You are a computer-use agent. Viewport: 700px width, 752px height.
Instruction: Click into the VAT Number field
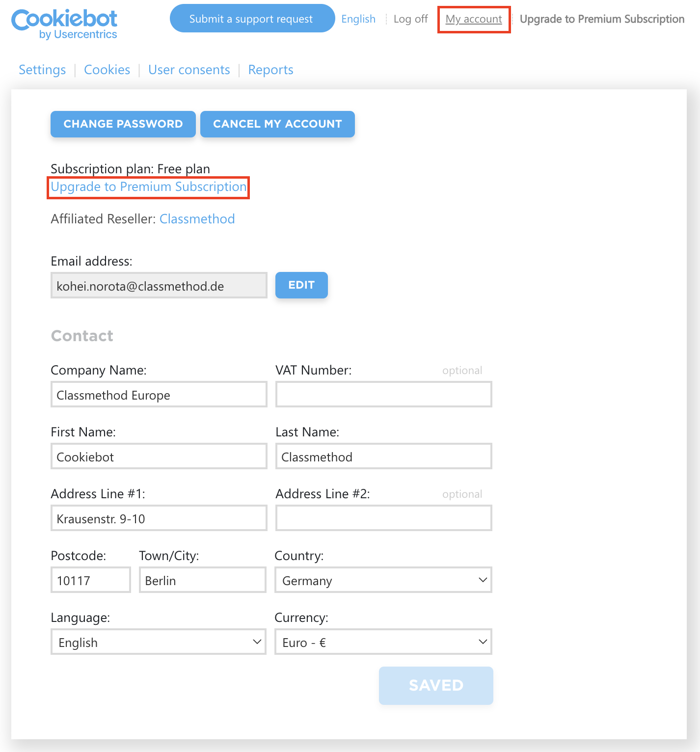tap(384, 394)
